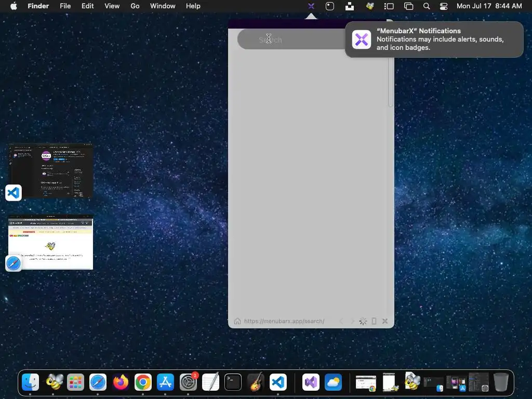Open the minimized large bee window in Dock

pyautogui.click(x=411, y=381)
